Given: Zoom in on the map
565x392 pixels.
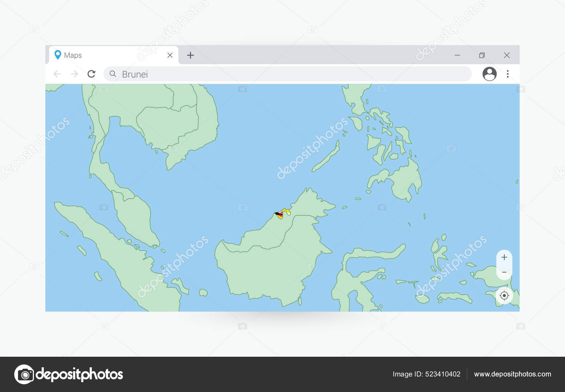Looking at the screenshot, I should (504, 257).
